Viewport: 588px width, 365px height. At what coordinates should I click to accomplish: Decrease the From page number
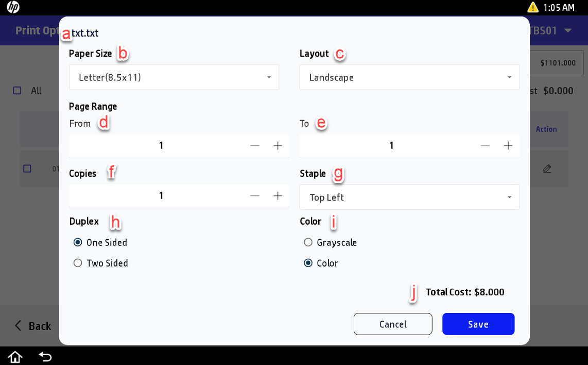click(255, 146)
